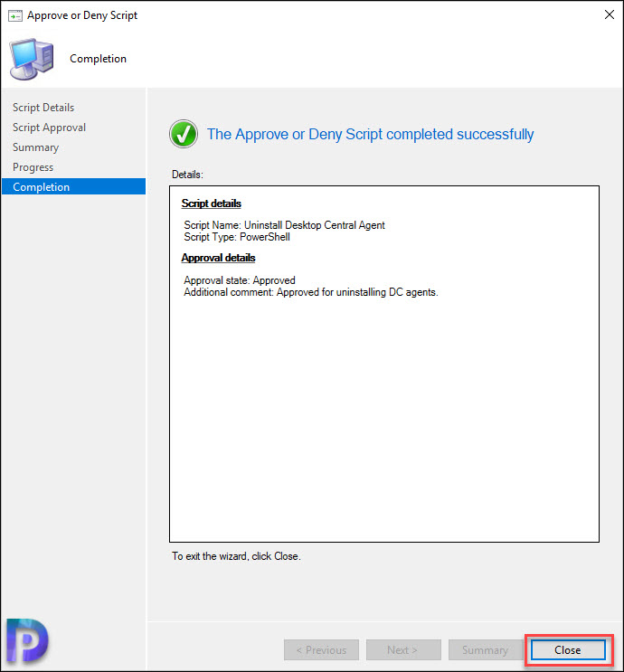Click 'Script Type: PowerShell' line
Viewport: 624px width, 672px height.
[237, 237]
